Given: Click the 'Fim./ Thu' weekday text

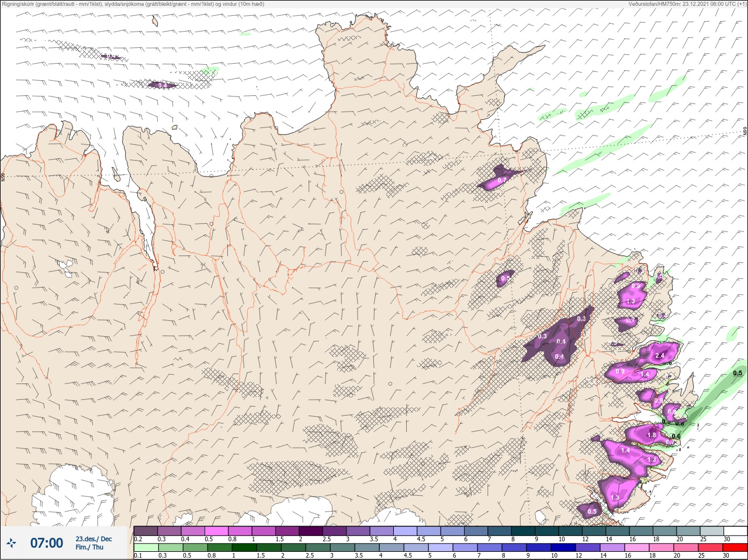Looking at the screenshot, I should [89, 547].
